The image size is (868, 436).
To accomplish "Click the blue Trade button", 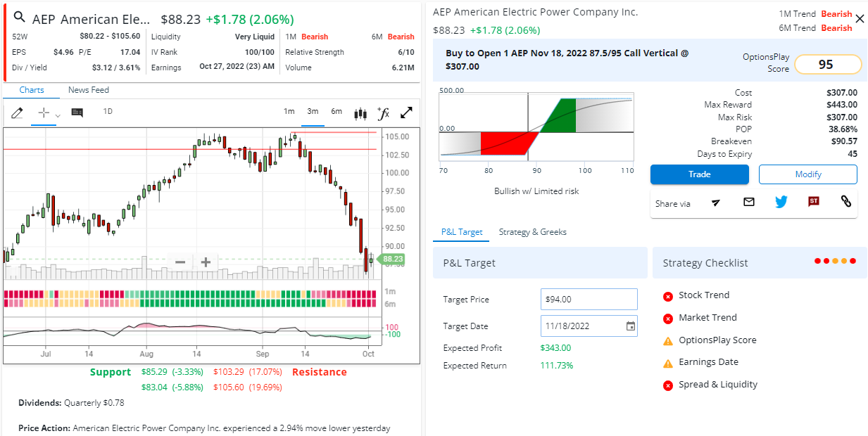I will pyautogui.click(x=699, y=174).
